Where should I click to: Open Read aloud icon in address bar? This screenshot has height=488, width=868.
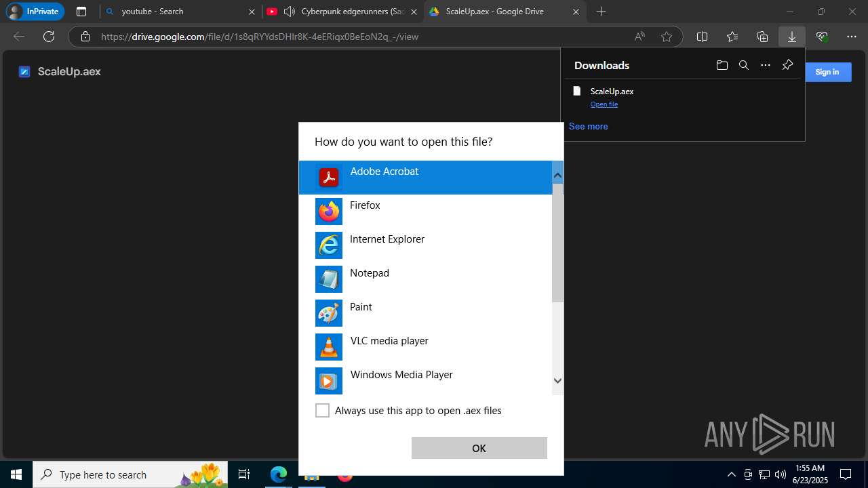tap(639, 37)
